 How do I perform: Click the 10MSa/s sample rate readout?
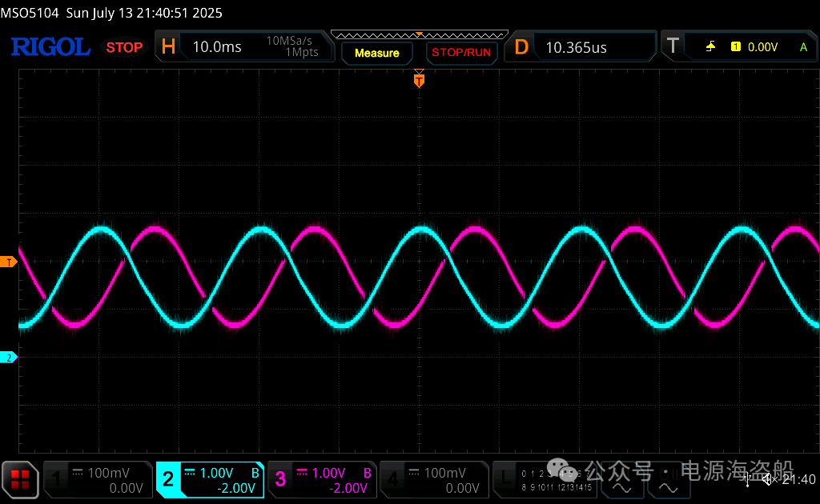289,40
